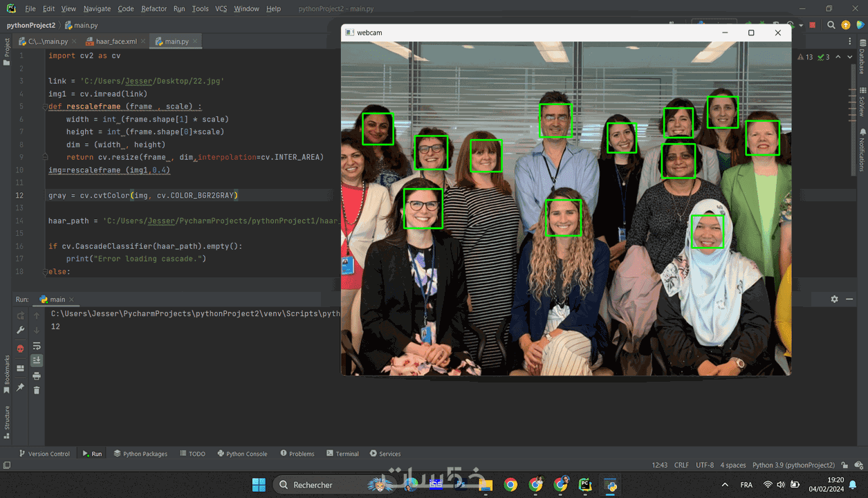
Task: Click the 4 spaces indent selector
Action: tap(733, 465)
